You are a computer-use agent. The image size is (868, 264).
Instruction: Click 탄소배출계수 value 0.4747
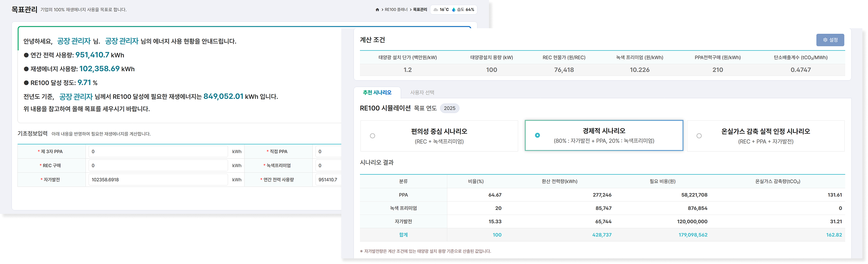800,70
